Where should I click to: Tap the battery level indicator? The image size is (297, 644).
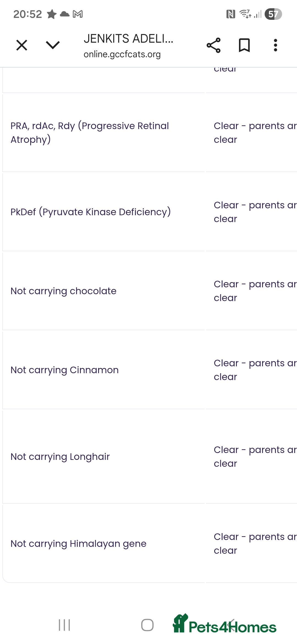(273, 14)
